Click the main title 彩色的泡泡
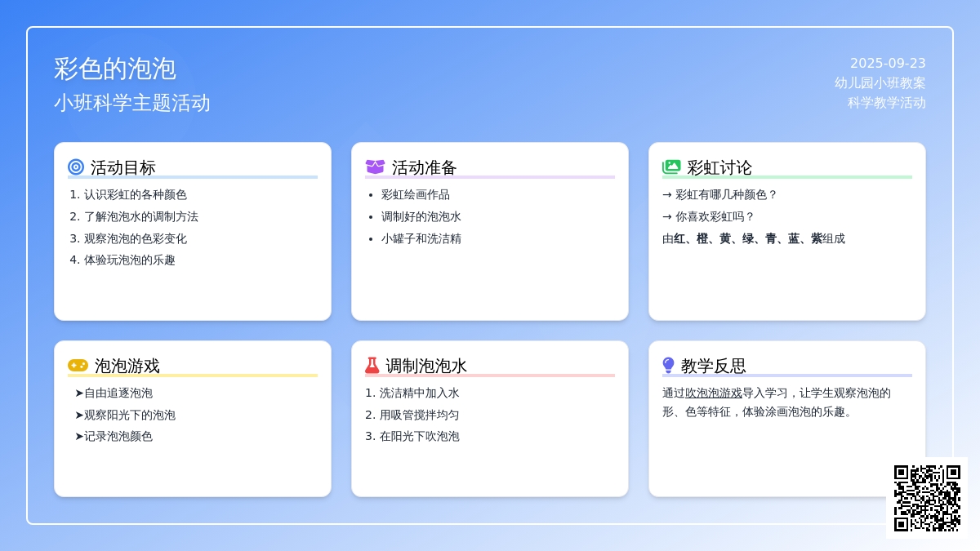This screenshot has height=551, width=980. (x=115, y=69)
